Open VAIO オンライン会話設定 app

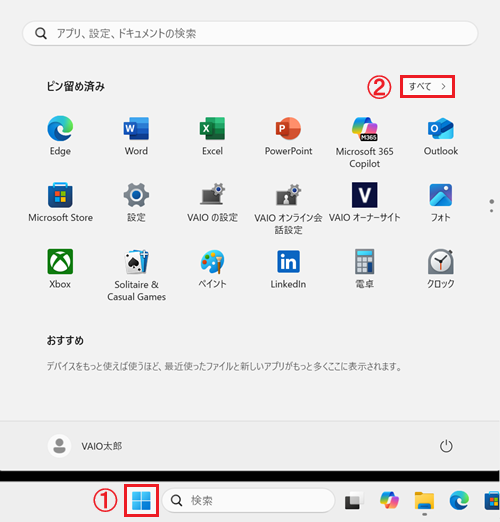288,208
